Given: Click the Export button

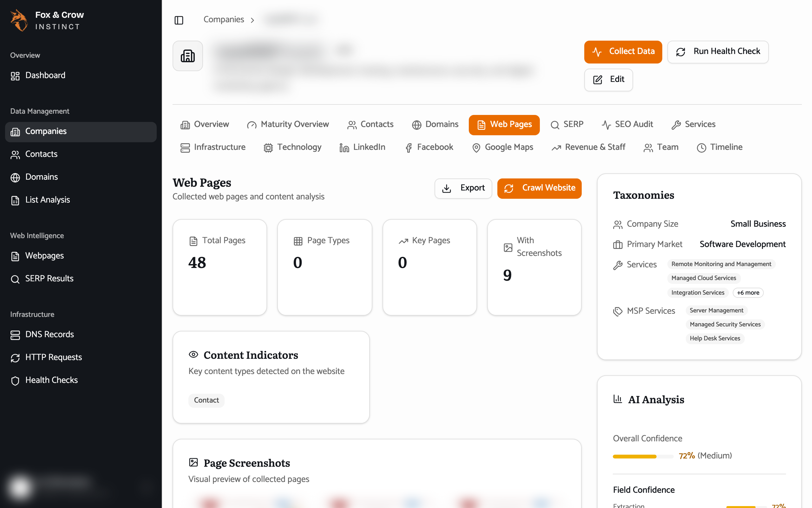Looking at the screenshot, I should click(463, 189).
